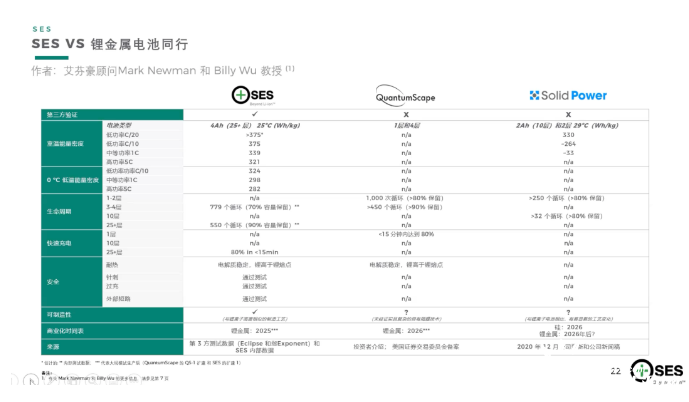689x402 pixels.
Task: Click the small green 'SES' heading above title
Action: coord(42,29)
